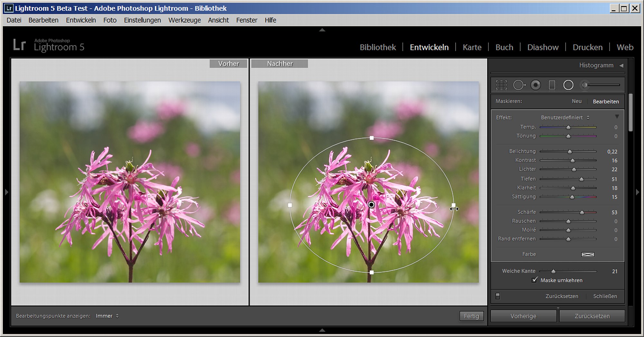The width and height of the screenshot is (644, 337).
Task: Click the Belichtung value 0,22
Action: [612, 152]
